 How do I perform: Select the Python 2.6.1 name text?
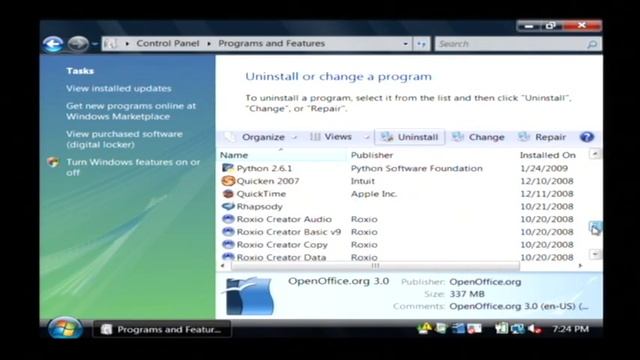pyautogui.click(x=264, y=168)
